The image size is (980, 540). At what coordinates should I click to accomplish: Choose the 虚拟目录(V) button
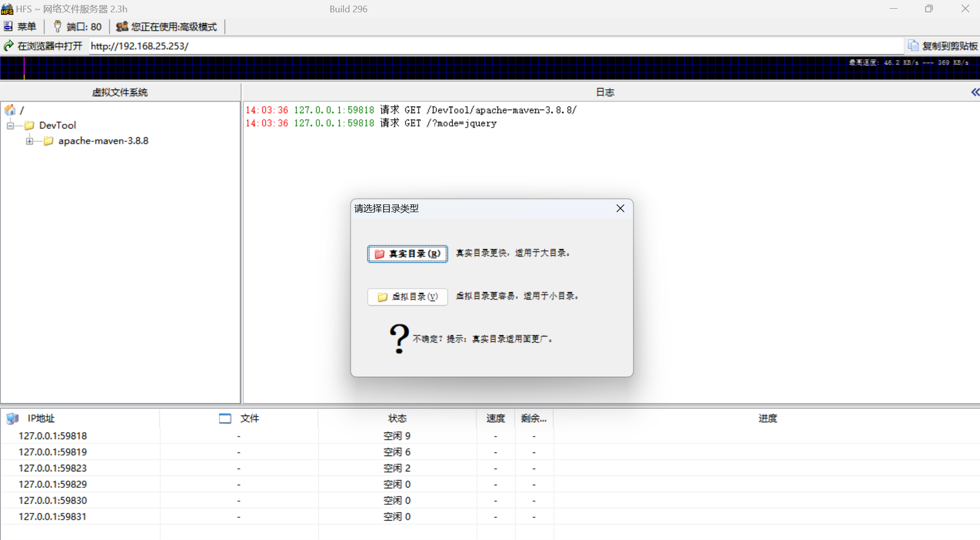(407, 297)
